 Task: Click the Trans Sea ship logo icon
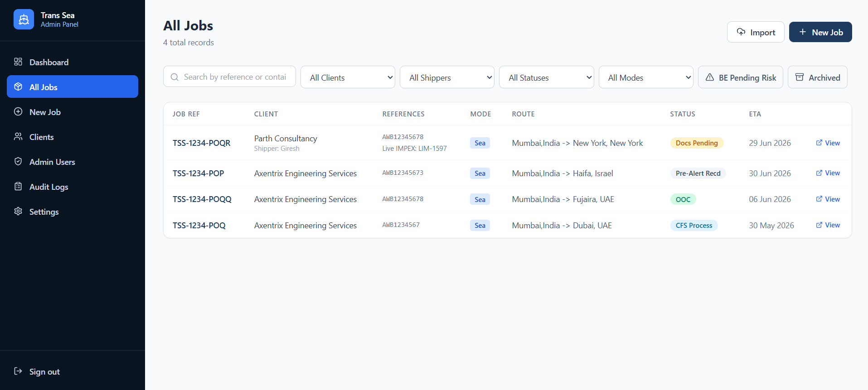click(24, 19)
